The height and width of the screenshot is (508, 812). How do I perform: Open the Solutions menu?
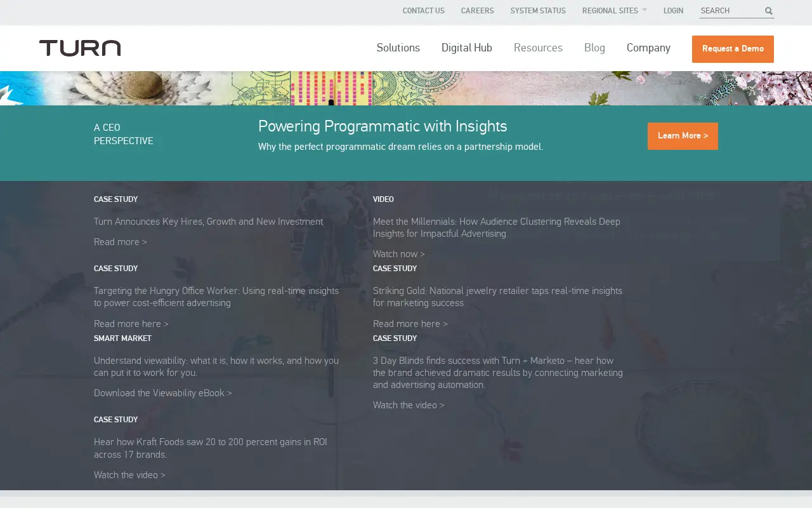[x=398, y=48]
